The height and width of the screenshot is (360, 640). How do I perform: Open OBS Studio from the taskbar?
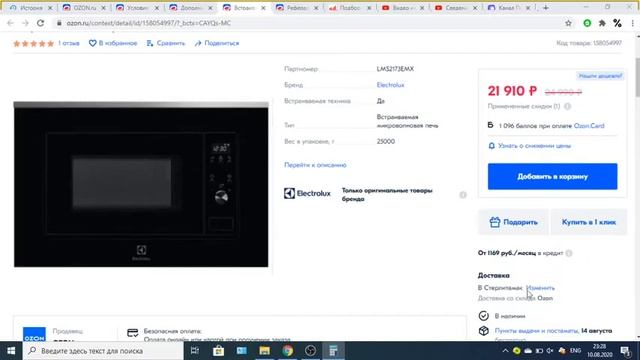(311, 351)
